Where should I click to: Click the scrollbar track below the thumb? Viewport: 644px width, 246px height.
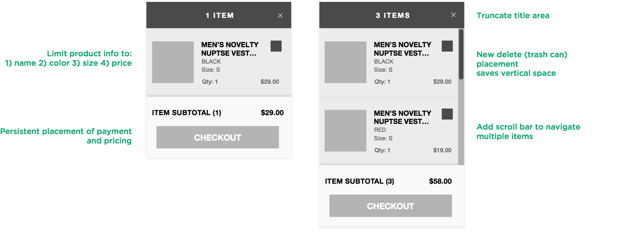coord(461,122)
